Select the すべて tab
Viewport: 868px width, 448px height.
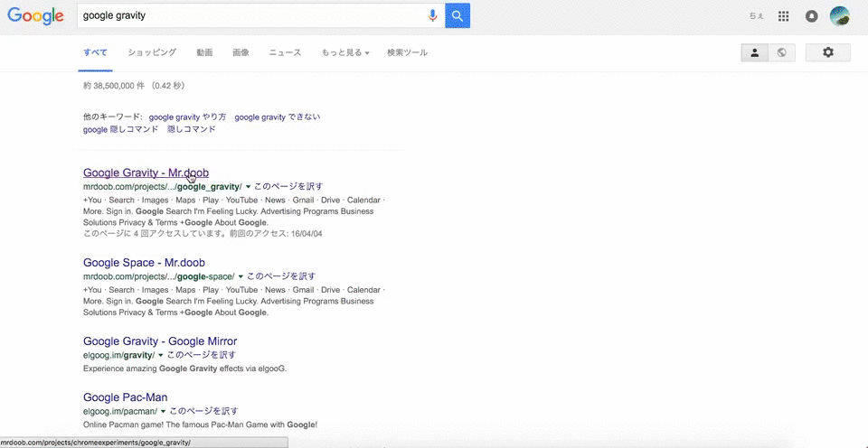tap(95, 52)
